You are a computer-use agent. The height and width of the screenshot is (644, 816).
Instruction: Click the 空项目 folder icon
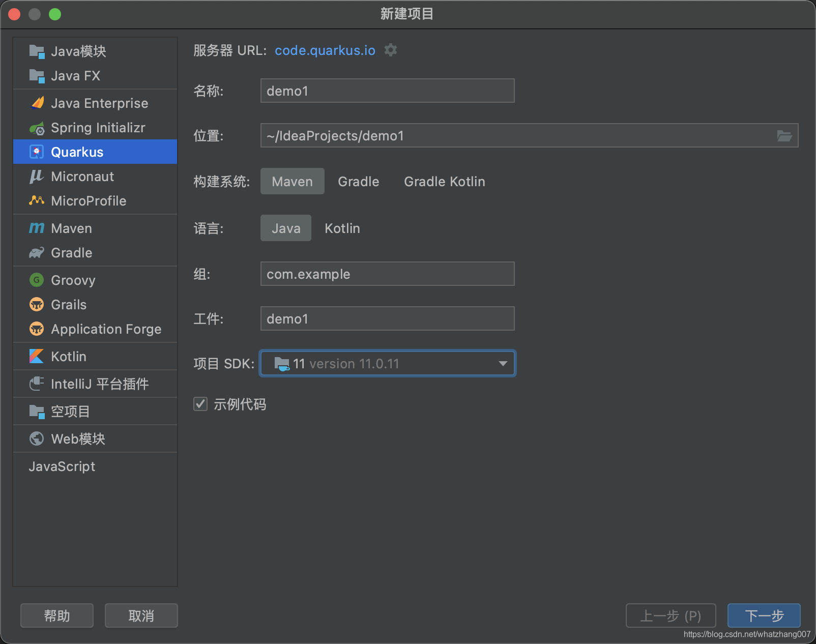click(37, 412)
